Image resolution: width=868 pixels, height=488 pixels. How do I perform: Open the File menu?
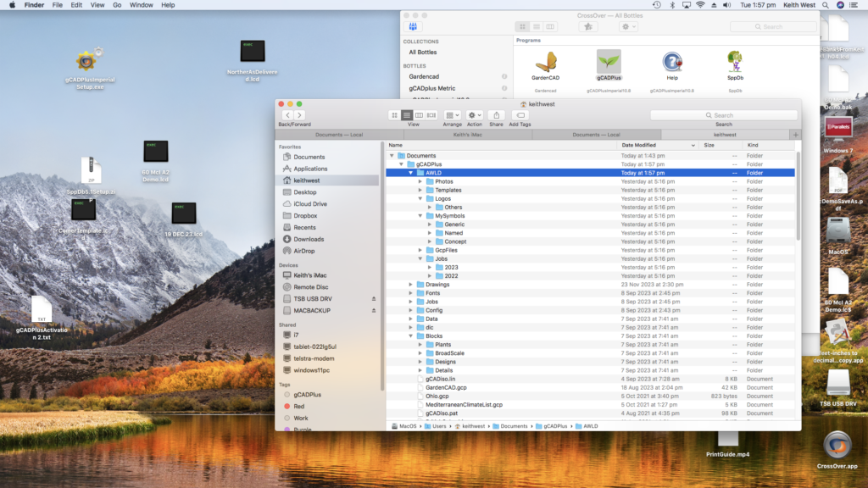point(57,5)
